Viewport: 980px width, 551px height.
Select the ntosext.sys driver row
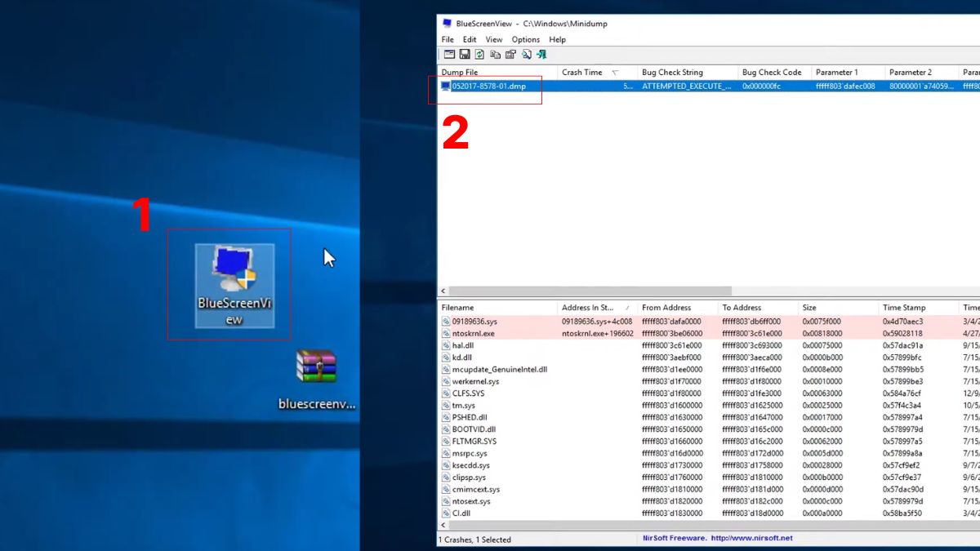[709, 501]
